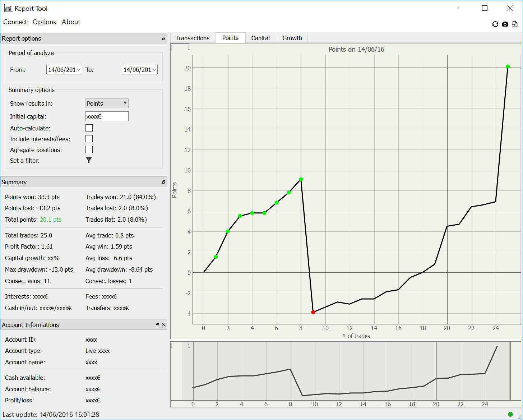Take a screenshot with the camera icon
The width and height of the screenshot is (523, 420).
[505, 24]
